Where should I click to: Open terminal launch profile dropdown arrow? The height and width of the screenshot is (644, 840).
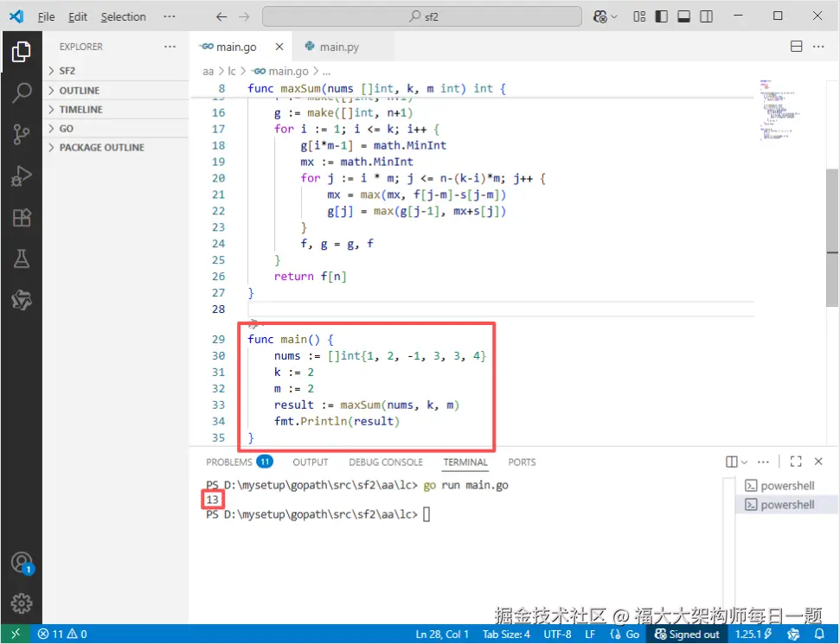pyautogui.click(x=744, y=462)
